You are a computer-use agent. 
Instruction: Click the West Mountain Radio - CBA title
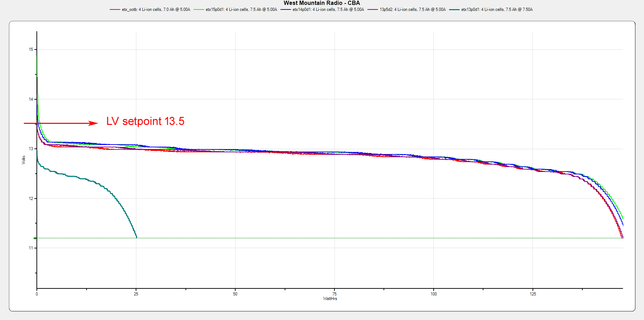[321, 3]
